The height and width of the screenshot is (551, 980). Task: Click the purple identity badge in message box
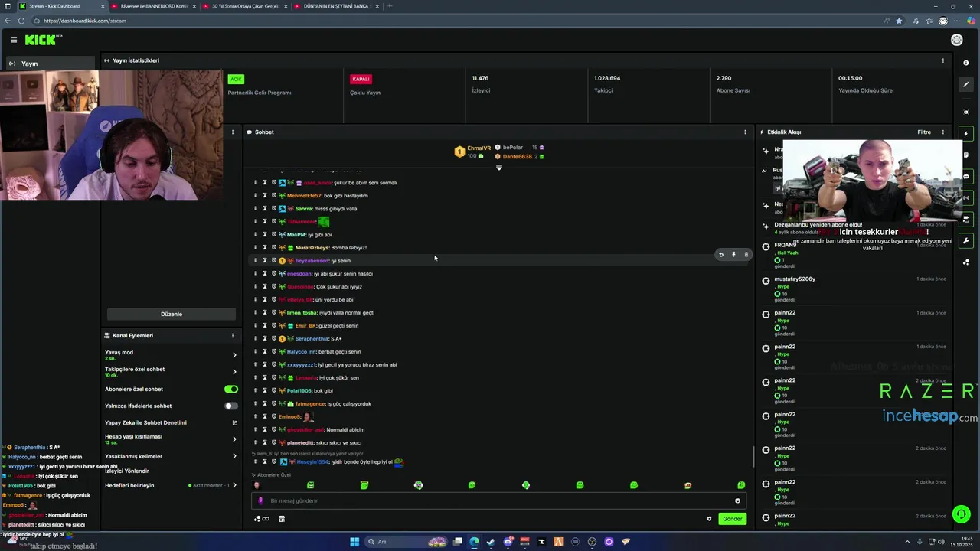tap(260, 500)
